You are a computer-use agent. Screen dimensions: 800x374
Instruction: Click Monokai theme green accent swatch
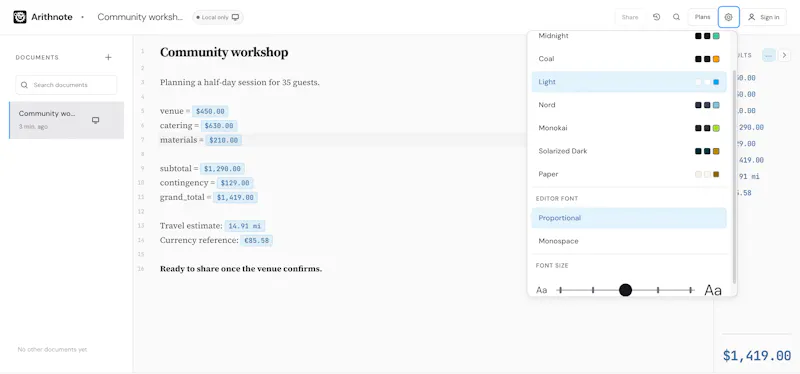coord(716,128)
